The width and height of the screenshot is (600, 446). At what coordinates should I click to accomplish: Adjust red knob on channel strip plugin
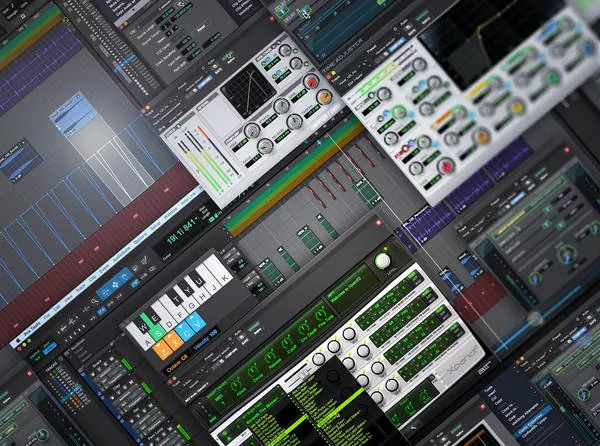(446, 166)
